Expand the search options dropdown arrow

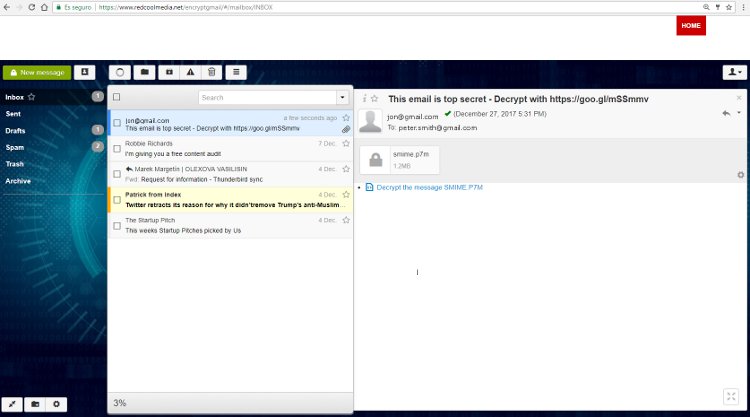342,97
